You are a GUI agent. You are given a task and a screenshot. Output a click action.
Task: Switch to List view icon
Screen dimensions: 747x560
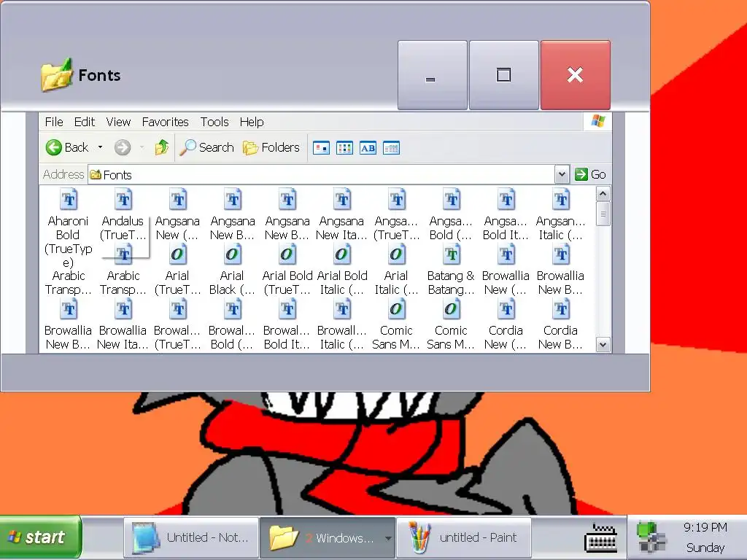344,148
